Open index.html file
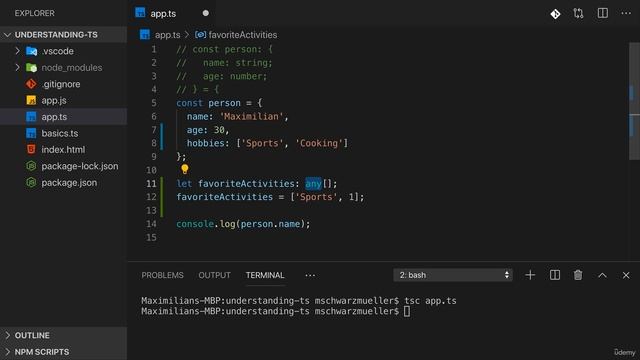The height and width of the screenshot is (360, 640). point(63,150)
